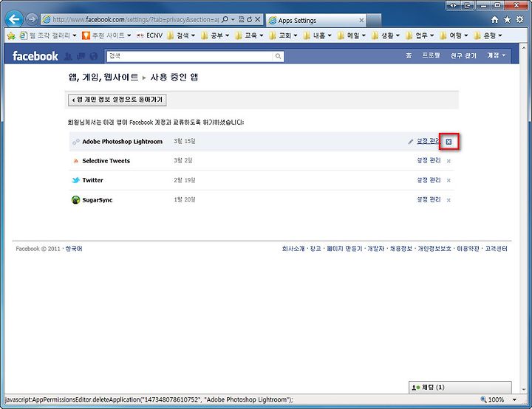Image resolution: width=532 pixels, height=409 pixels.
Task: Close the Apps Settings tab
Action: (361, 21)
